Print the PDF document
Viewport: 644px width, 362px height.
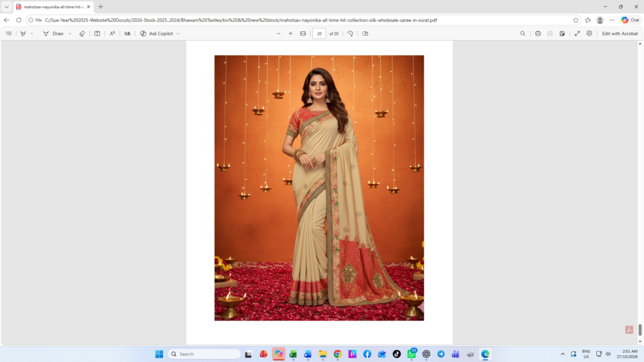538,34
